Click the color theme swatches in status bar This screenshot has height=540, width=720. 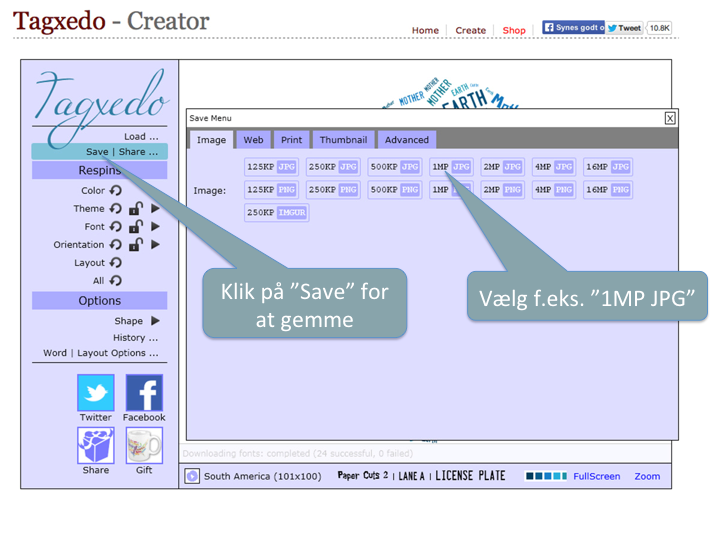pos(546,476)
